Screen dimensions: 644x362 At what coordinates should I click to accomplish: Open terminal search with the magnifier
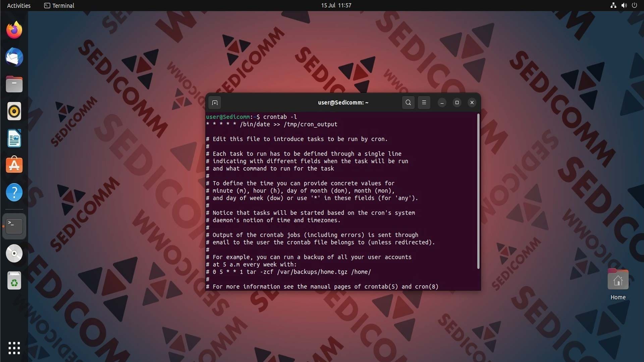[408, 103]
